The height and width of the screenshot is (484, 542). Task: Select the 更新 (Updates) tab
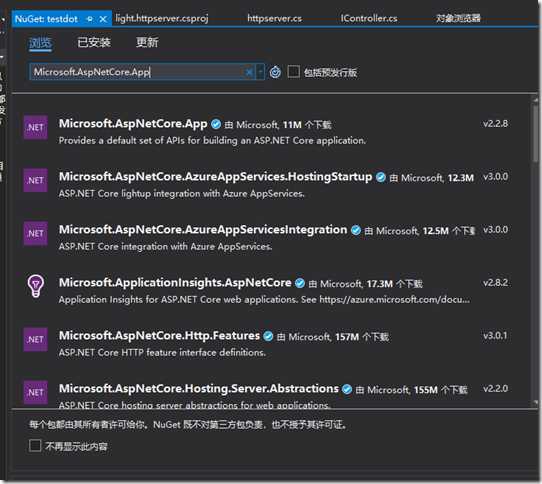(147, 43)
